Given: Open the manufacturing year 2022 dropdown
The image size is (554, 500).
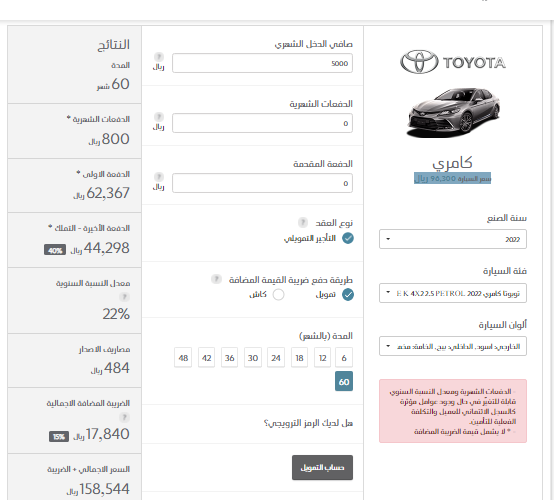Looking at the screenshot, I should point(453,239).
